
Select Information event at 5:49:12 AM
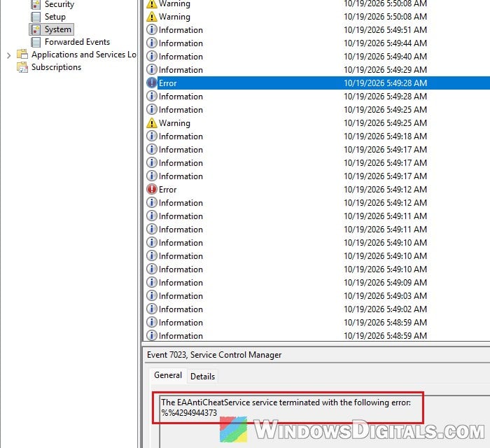318,203
